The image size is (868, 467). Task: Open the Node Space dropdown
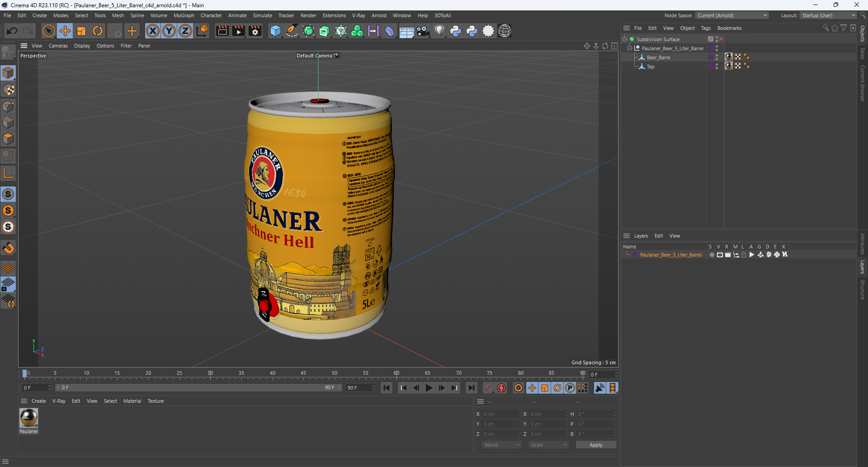[732, 15]
